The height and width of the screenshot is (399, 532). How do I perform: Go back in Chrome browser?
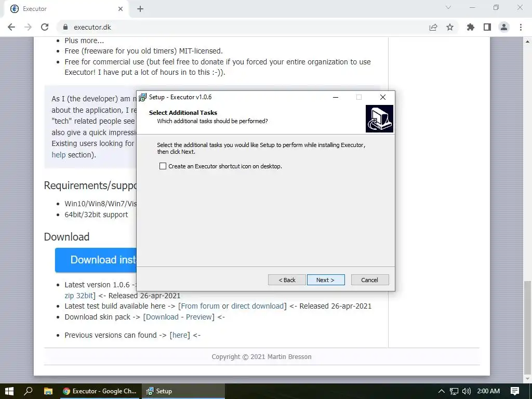[11, 27]
